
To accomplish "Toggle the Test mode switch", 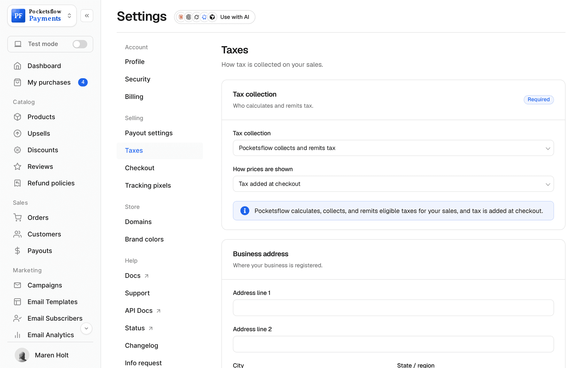I will click(80, 44).
